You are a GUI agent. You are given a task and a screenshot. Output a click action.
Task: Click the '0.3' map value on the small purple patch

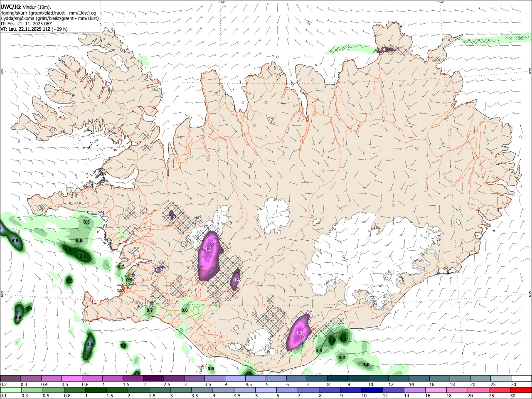click(x=159, y=270)
